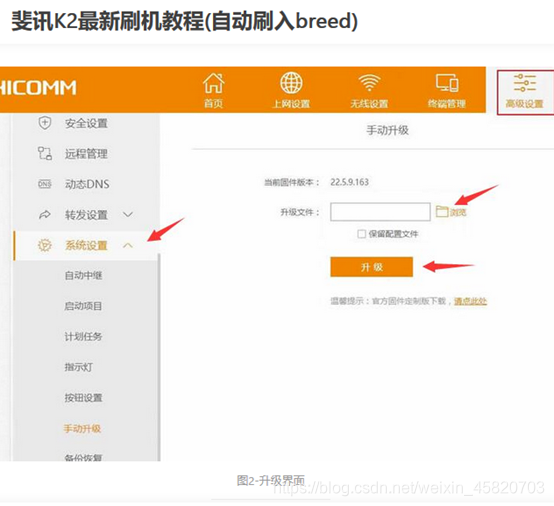Select 首页 tab label
Image resolution: width=554 pixels, height=506 pixels.
pyautogui.click(x=213, y=104)
